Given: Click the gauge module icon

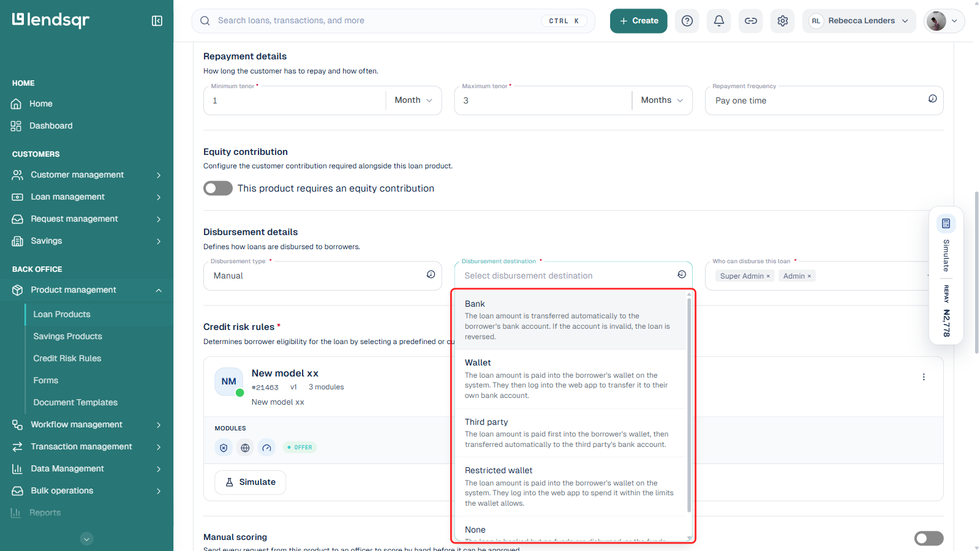Looking at the screenshot, I should click(x=266, y=448).
